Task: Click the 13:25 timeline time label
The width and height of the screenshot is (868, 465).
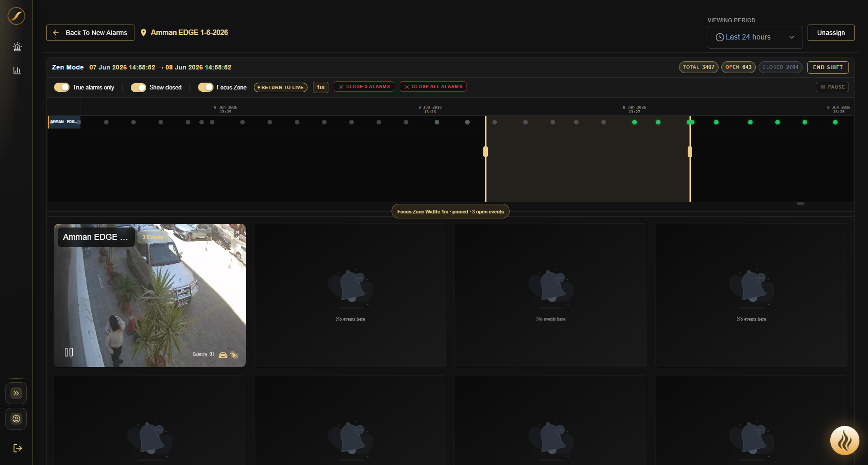Action: (x=226, y=109)
